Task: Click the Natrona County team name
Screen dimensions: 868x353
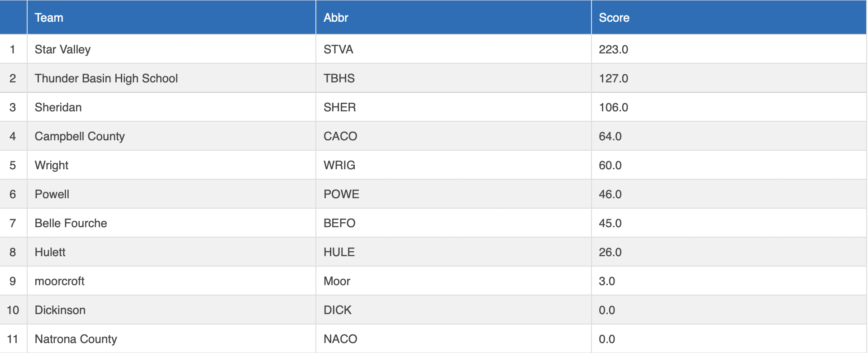Action: [x=76, y=339]
